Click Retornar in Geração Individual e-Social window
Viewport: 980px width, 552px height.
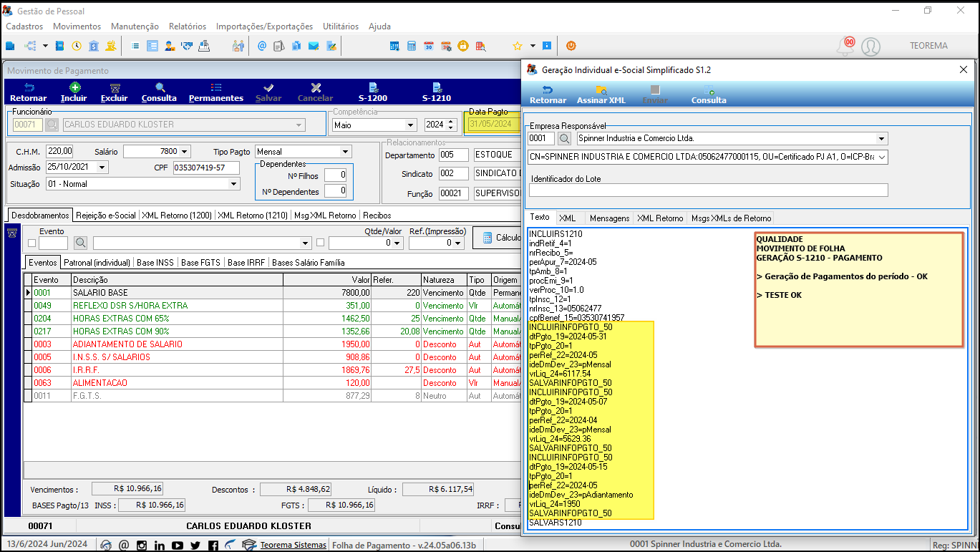(548, 95)
